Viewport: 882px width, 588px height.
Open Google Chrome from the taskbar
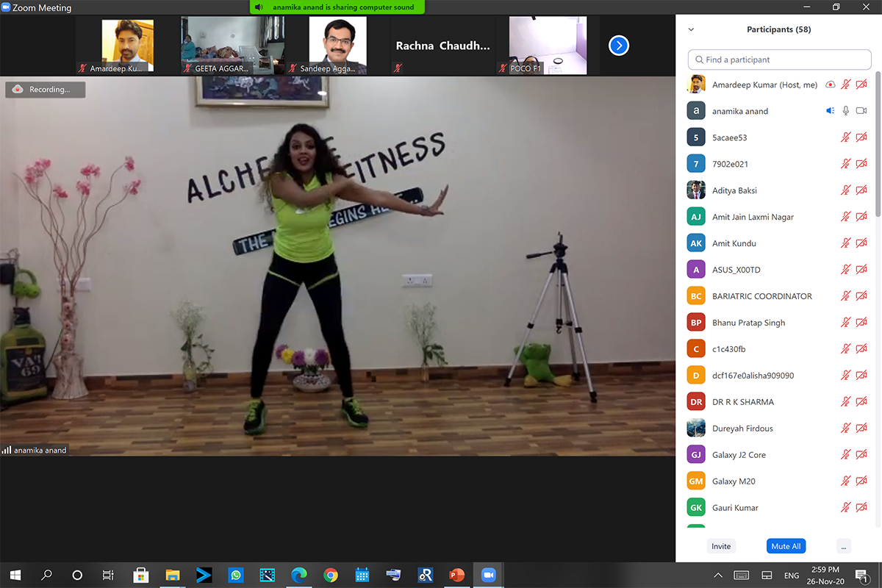(331, 575)
